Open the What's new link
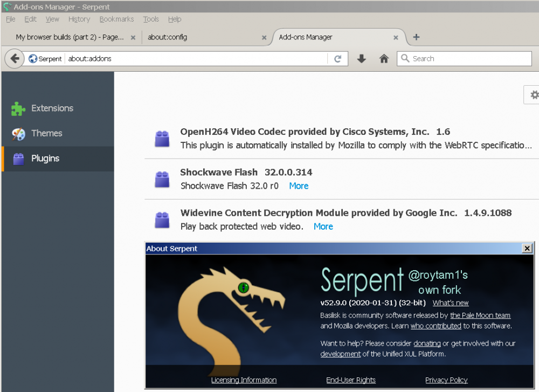The image size is (539, 392). (451, 303)
